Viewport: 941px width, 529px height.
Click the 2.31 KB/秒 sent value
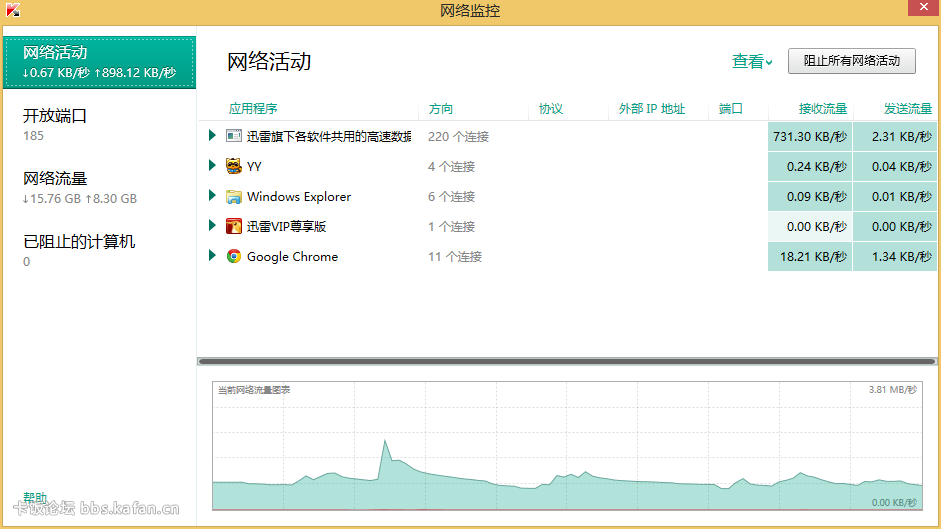tap(895, 137)
